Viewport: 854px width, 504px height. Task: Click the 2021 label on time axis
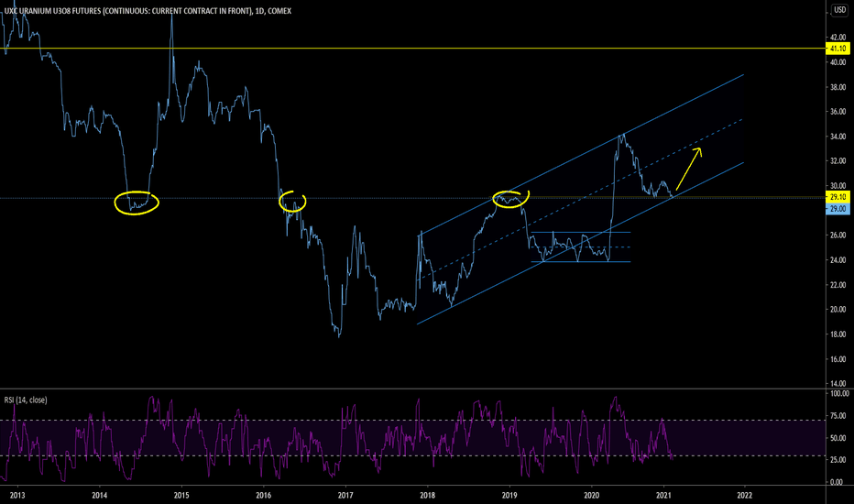pyautogui.click(x=662, y=495)
